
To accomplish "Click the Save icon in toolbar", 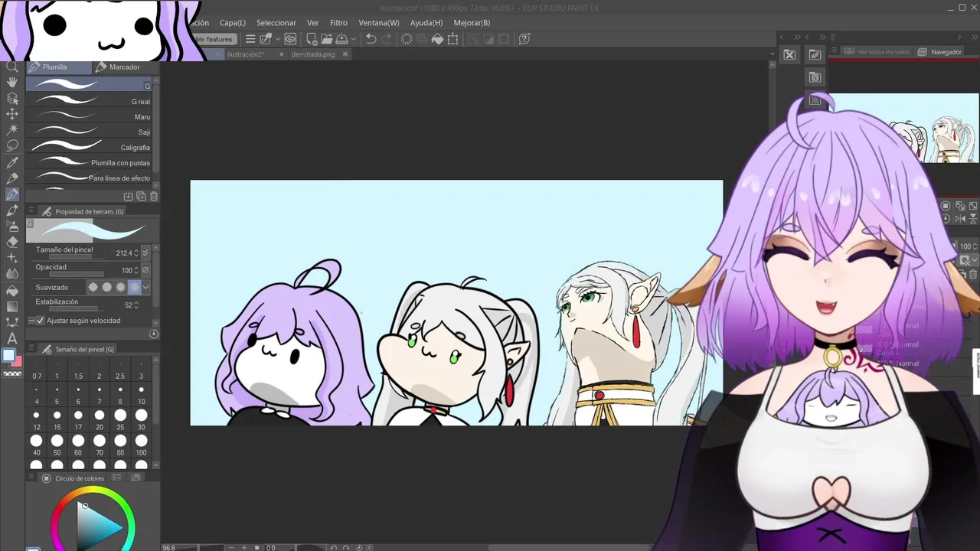I will [341, 39].
